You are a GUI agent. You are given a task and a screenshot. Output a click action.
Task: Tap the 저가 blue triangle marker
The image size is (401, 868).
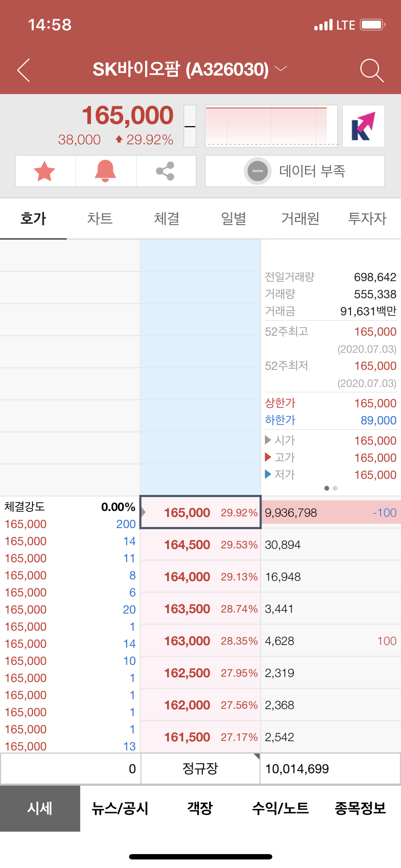pos(268,474)
